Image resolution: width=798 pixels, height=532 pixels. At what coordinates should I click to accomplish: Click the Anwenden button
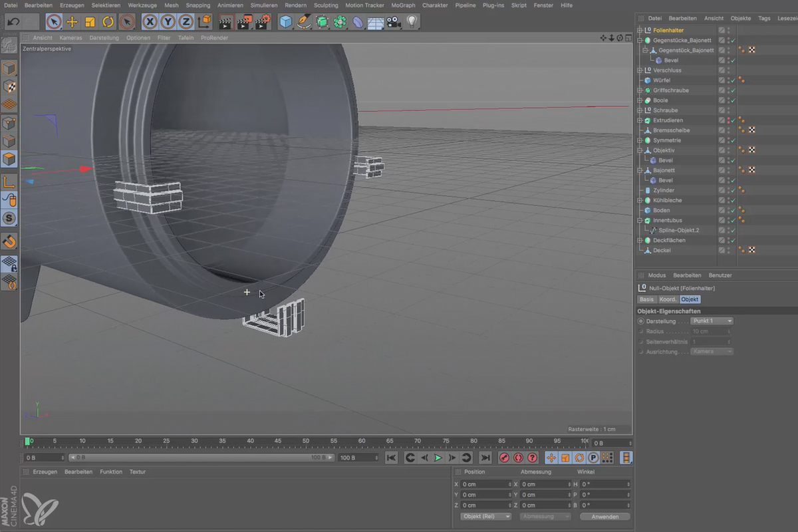click(x=604, y=517)
